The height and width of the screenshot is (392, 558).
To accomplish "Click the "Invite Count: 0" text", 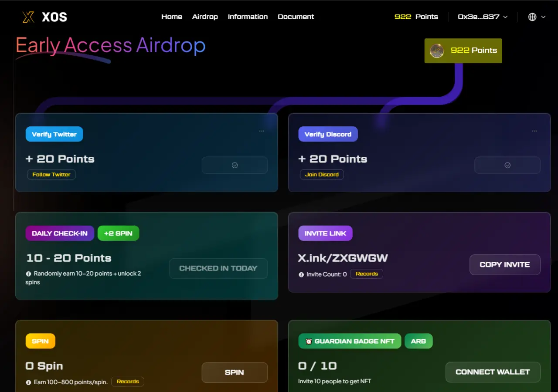I will pyautogui.click(x=327, y=274).
